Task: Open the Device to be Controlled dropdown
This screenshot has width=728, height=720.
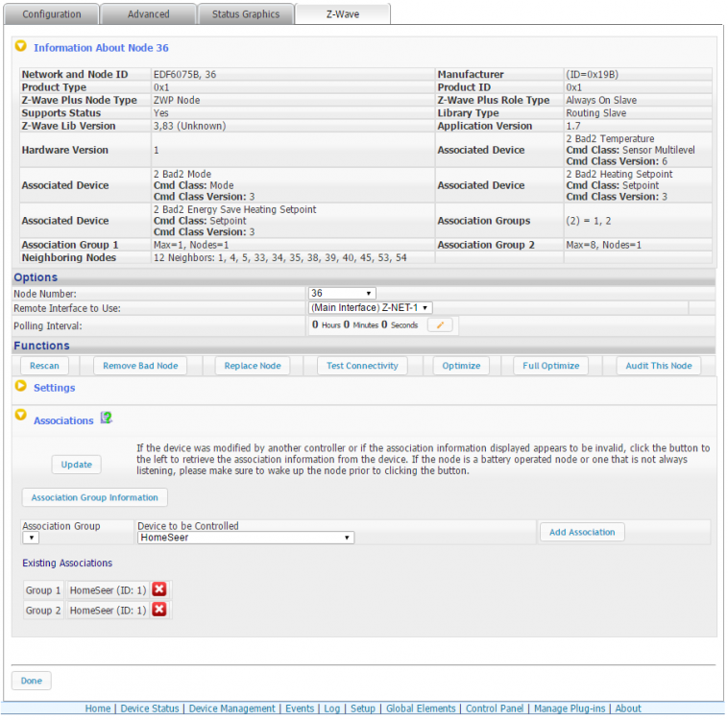Action: click(x=245, y=538)
